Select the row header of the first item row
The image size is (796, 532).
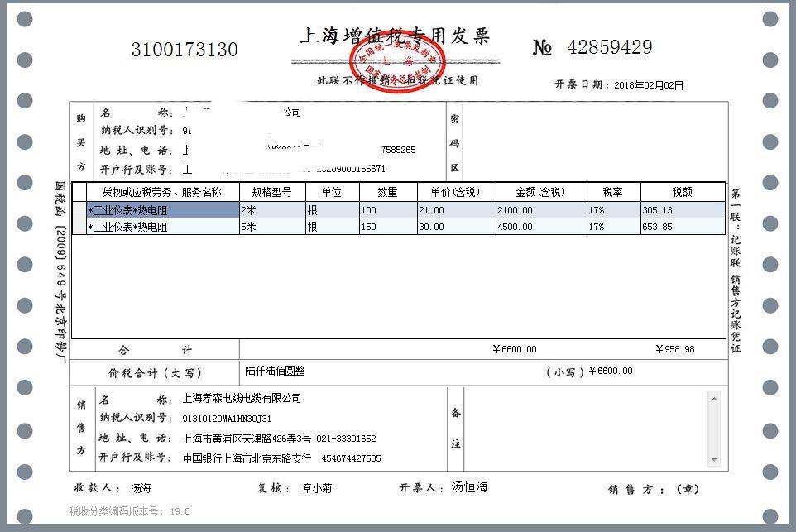click(79, 209)
